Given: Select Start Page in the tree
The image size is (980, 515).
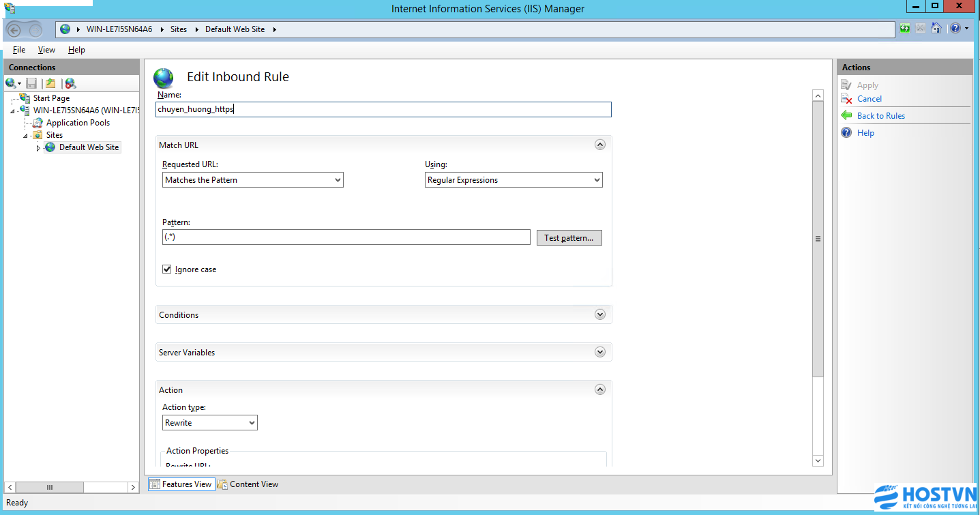Looking at the screenshot, I should point(51,98).
